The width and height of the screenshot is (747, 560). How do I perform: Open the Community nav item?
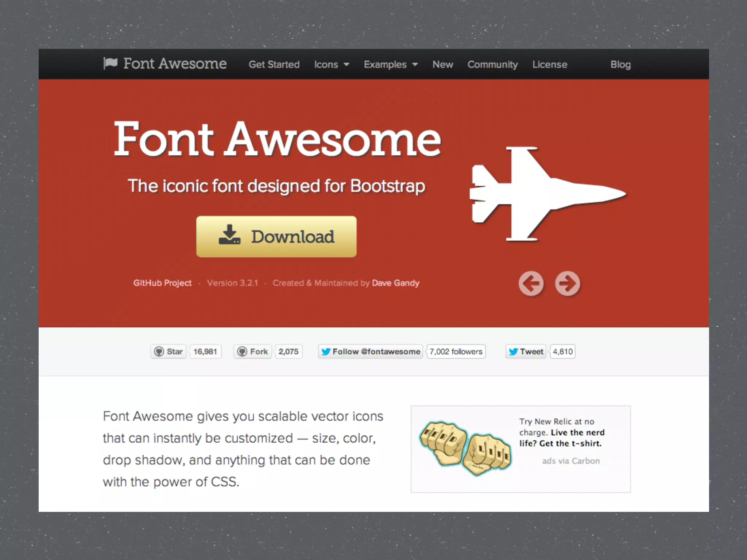pos(492,65)
